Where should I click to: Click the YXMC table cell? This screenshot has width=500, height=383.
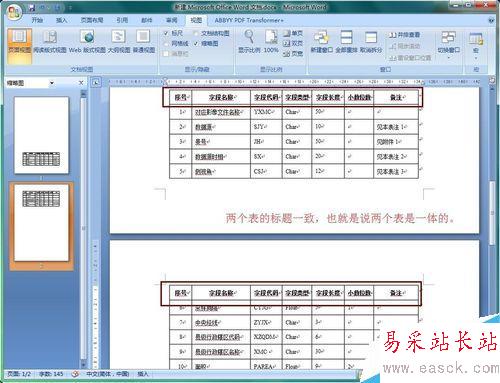266,112
